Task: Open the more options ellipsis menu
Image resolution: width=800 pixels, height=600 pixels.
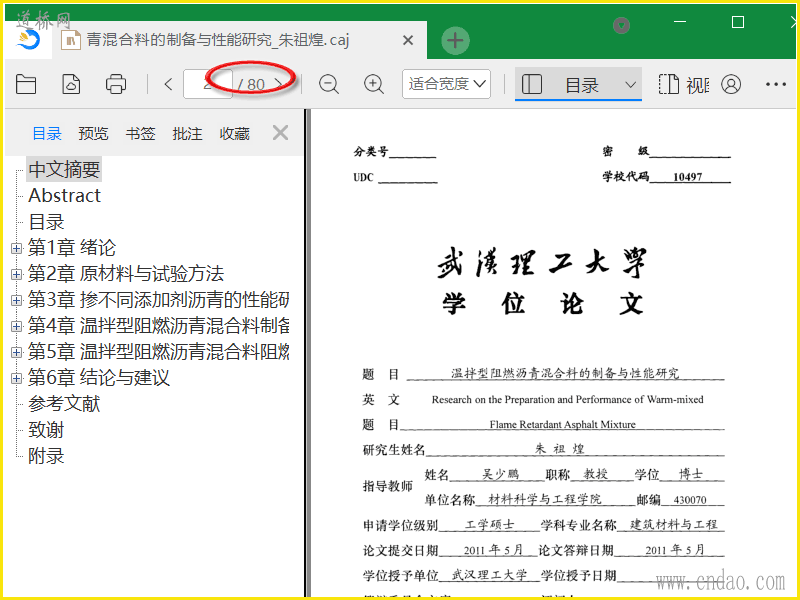Action: coord(776,84)
